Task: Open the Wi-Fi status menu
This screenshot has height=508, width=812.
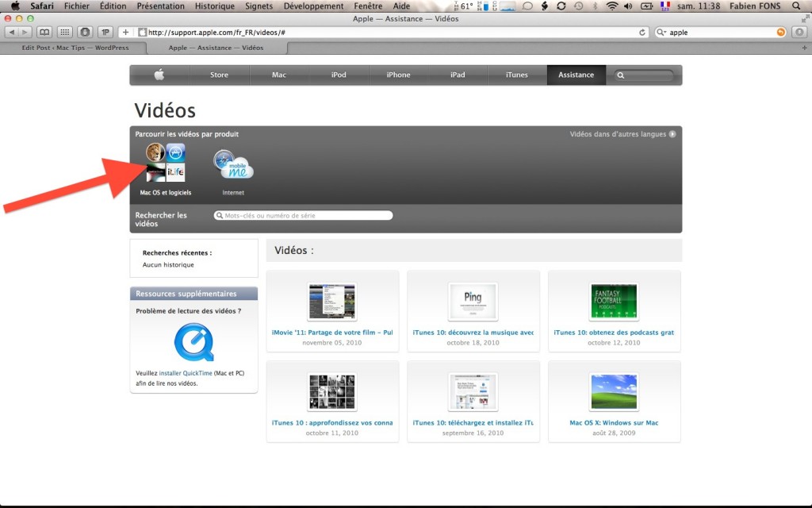Action: pyautogui.click(x=612, y=6)
